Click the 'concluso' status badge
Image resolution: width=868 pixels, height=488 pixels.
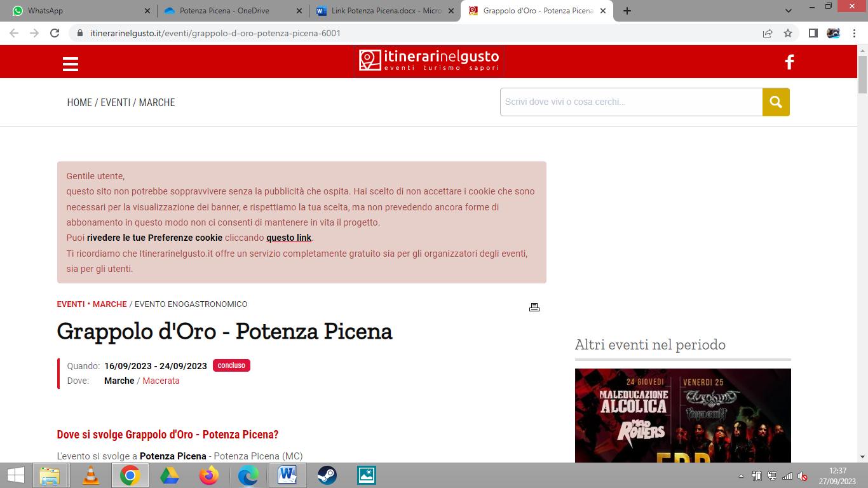click(231, 365)
